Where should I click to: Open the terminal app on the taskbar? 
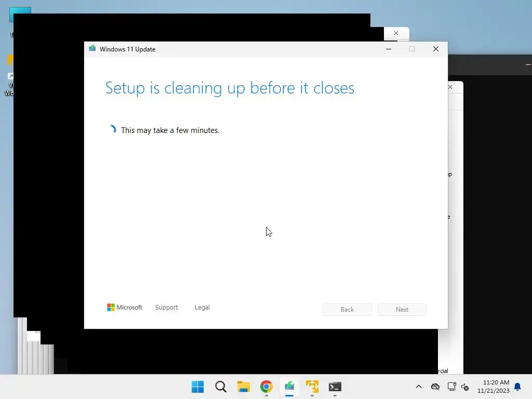(x=335, y=387)
